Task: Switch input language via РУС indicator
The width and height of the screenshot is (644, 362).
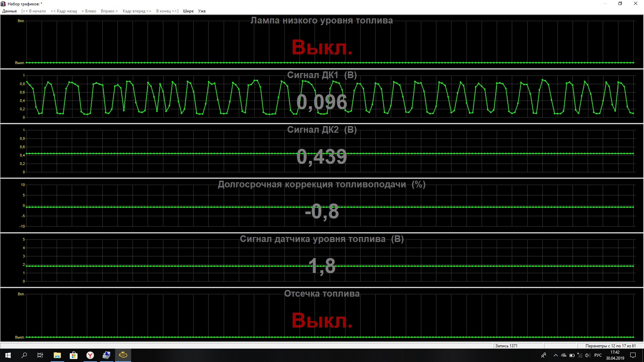Action: coord(598,355)
